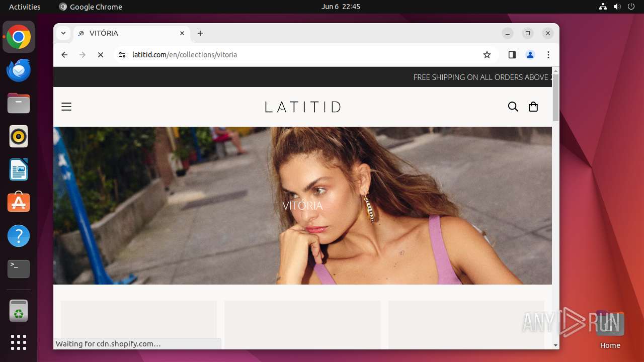Click the LATITID logo

click(303, 107)
